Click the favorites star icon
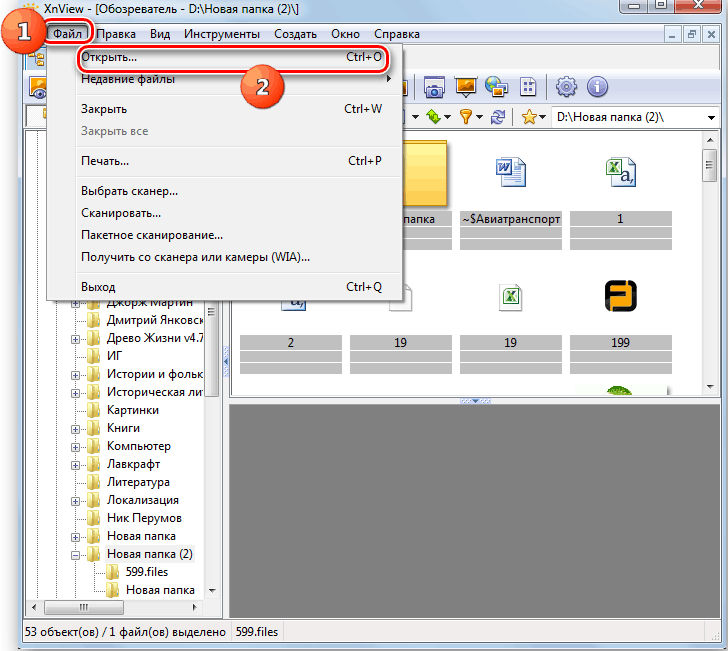This screenshot has width=728, height=651. pyautogui.click(x=529, y=117)
